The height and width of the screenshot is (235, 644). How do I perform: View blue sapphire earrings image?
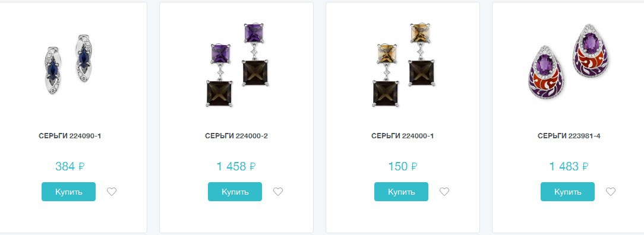(x=68, y=65)
